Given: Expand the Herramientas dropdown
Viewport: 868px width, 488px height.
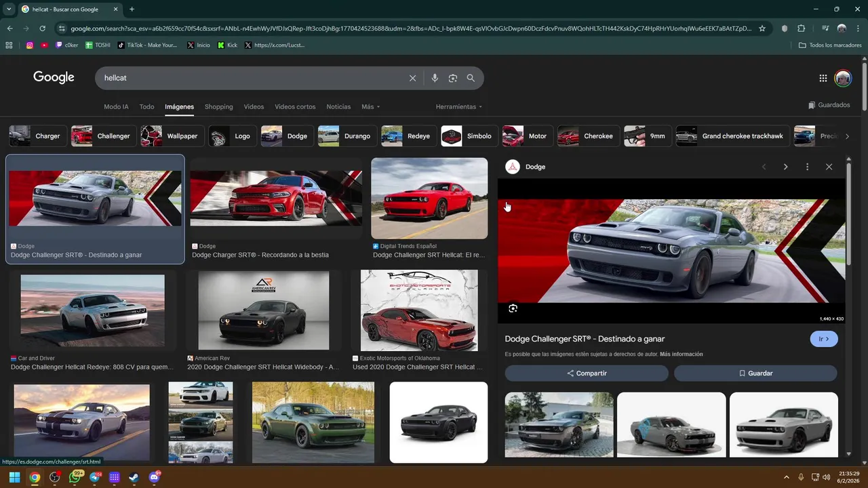Looking at the screenshot, I should pos(459,107).
